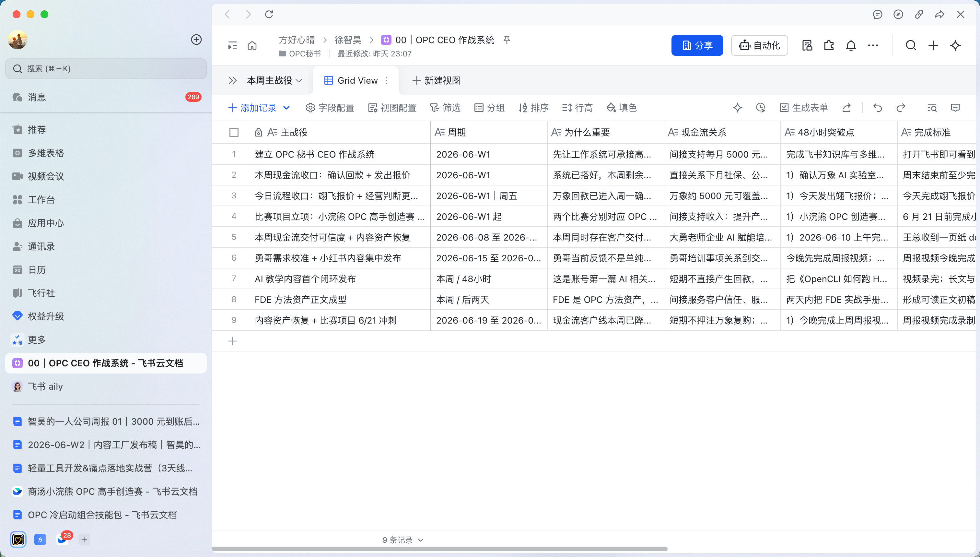Viewport: 980px width, 557px height.
Task: Click the add new row plus below table
Action: pos(232,341)
